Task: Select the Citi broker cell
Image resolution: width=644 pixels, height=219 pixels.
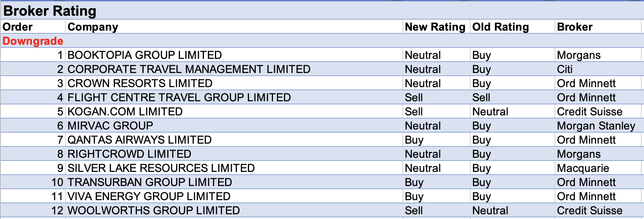Action: point(565,69)
